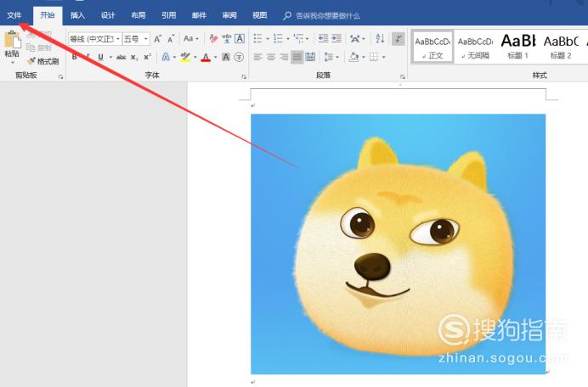Click the sort A-Z icon
Viewport: 588px width, 387px height.
pyautogui.click(x=380, y=38)
